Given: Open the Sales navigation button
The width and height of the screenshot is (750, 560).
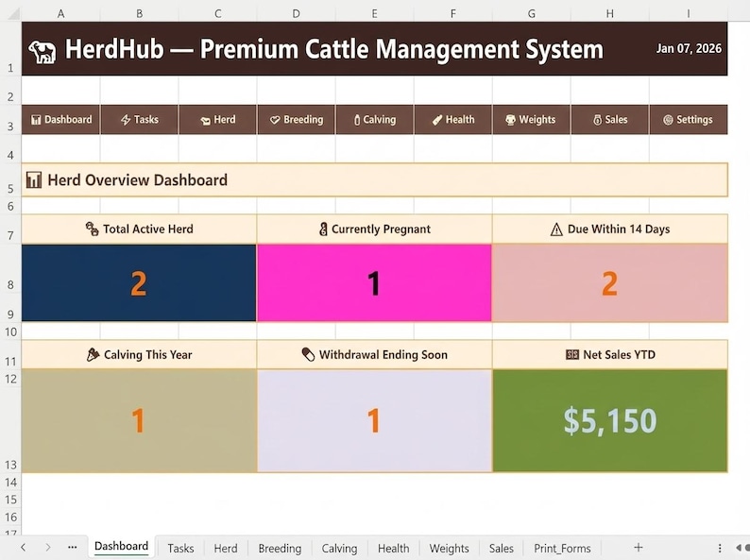Looking at the screenshot, I should tap(610, 120).
